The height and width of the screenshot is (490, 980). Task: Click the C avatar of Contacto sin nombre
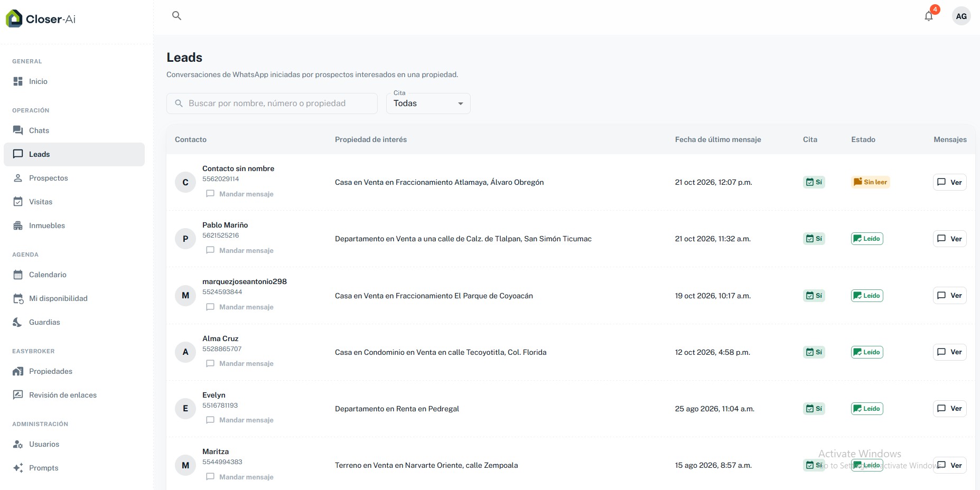[185, 182]
